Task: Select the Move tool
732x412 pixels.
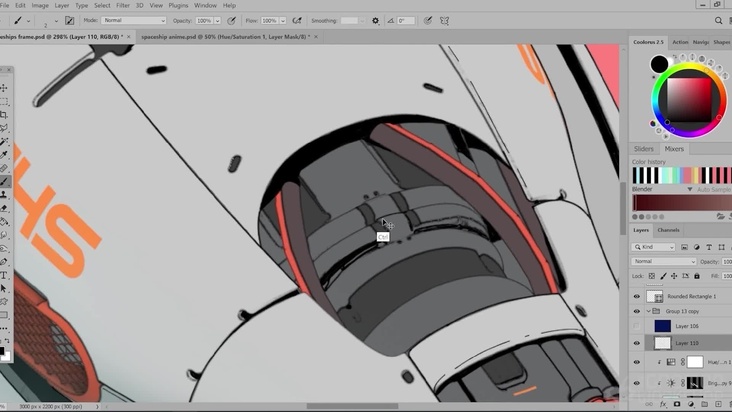Action: click(x=4, y=88)
